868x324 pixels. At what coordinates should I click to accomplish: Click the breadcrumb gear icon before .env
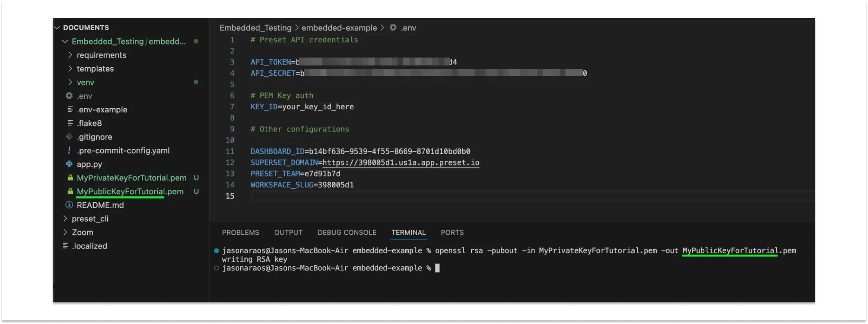(393, 28)
